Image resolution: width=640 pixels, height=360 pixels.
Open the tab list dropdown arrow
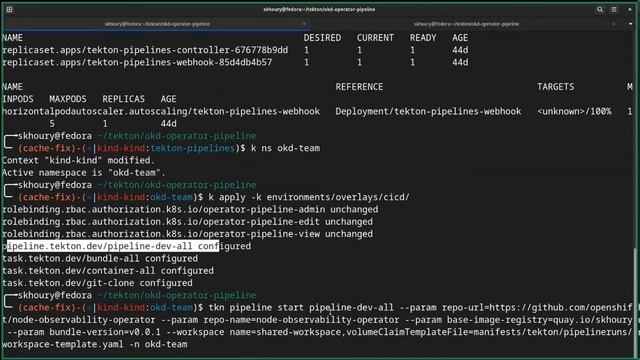point(630,24)
